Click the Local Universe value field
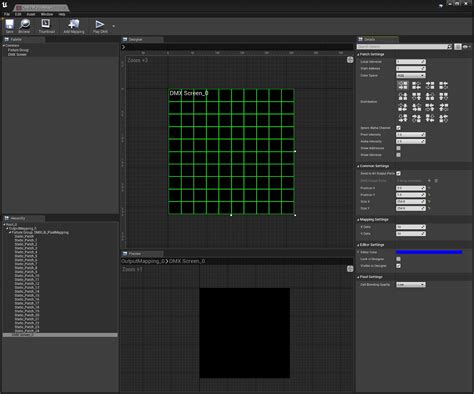The width and height of the screenshot is (474, 394). [x=411, y=62]
